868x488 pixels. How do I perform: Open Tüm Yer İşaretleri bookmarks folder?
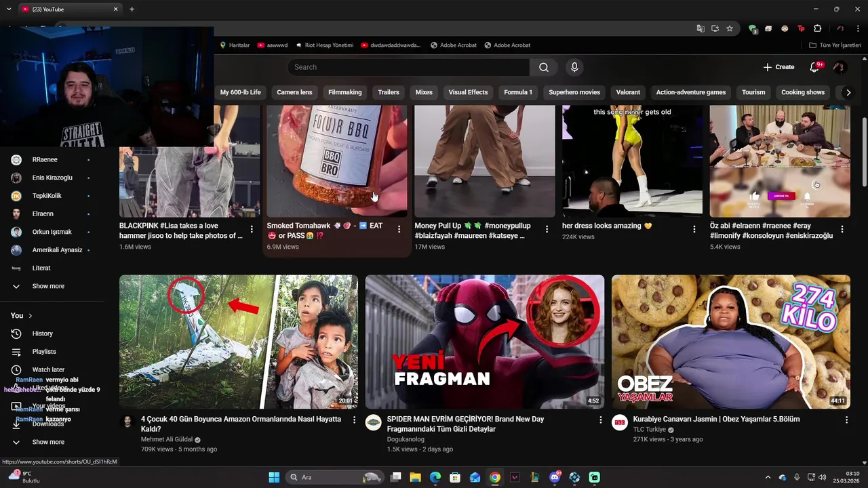835,45
